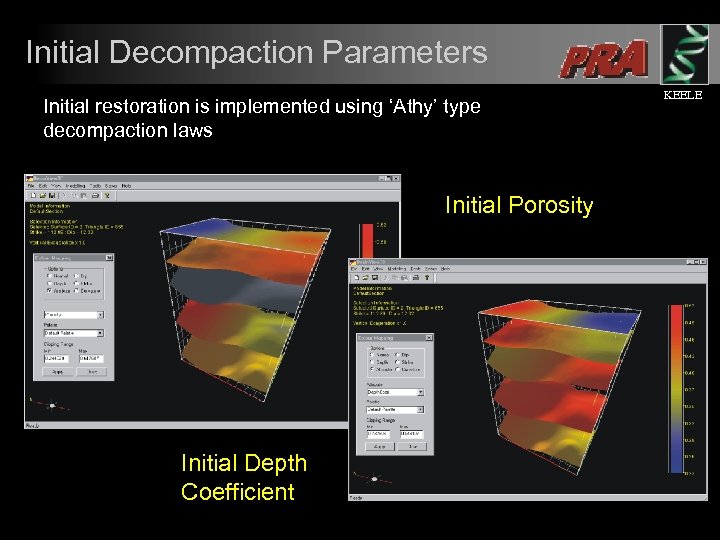Viewport: 720px width, 540px height.
Task: Open the Help menu in the back Porosity window
Action: pos(126,186)
